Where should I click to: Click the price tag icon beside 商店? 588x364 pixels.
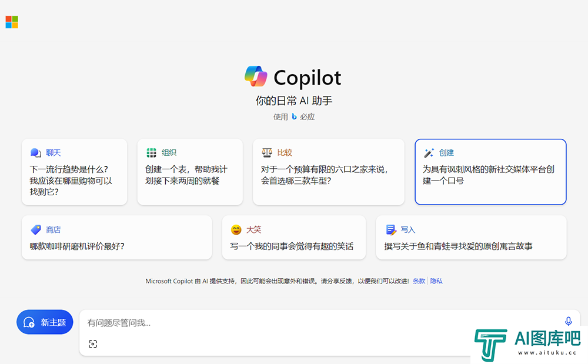(x=36, y=229)
